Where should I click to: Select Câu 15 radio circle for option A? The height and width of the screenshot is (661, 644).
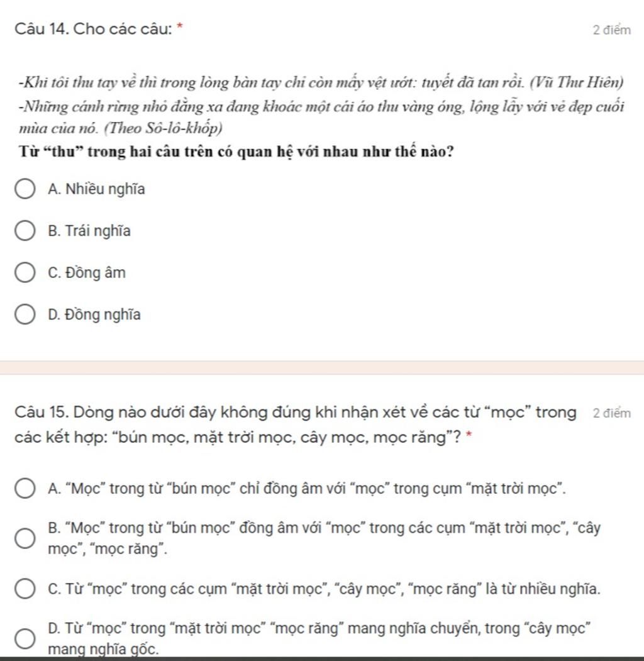pos(25,489)
